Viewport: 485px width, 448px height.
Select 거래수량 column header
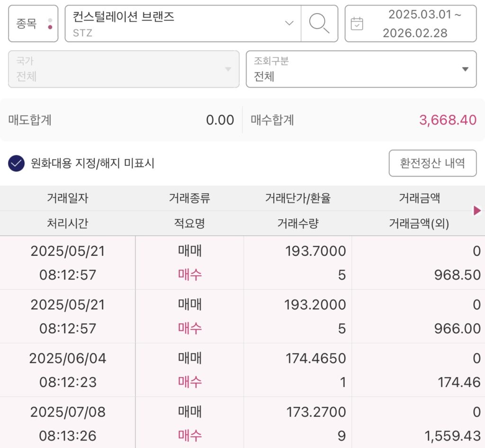tap(298, 223)
